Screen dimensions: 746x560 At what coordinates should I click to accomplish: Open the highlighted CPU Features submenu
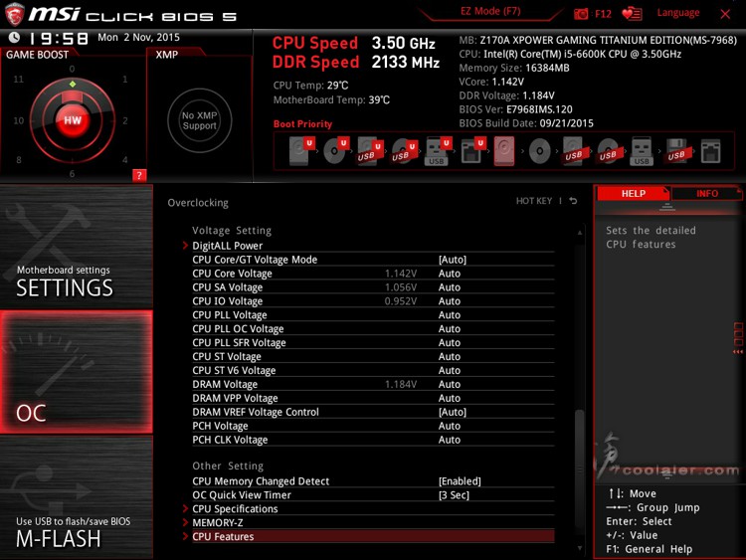[373, 536]
